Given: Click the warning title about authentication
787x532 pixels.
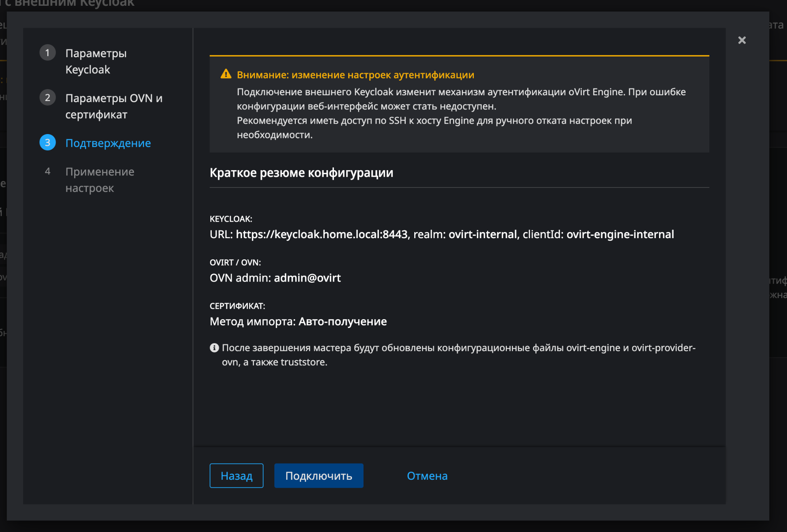Looking at the screenshot, I should pos(355,75).
